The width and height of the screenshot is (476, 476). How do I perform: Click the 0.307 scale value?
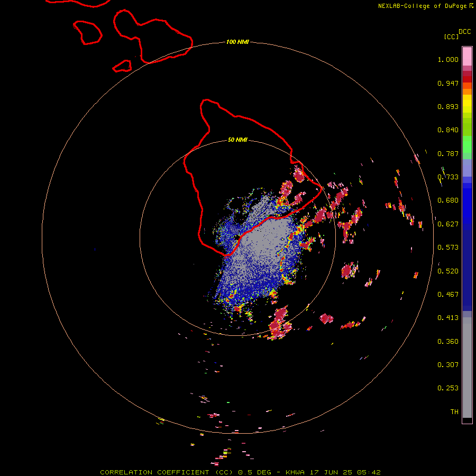click(x=448, y=365)
